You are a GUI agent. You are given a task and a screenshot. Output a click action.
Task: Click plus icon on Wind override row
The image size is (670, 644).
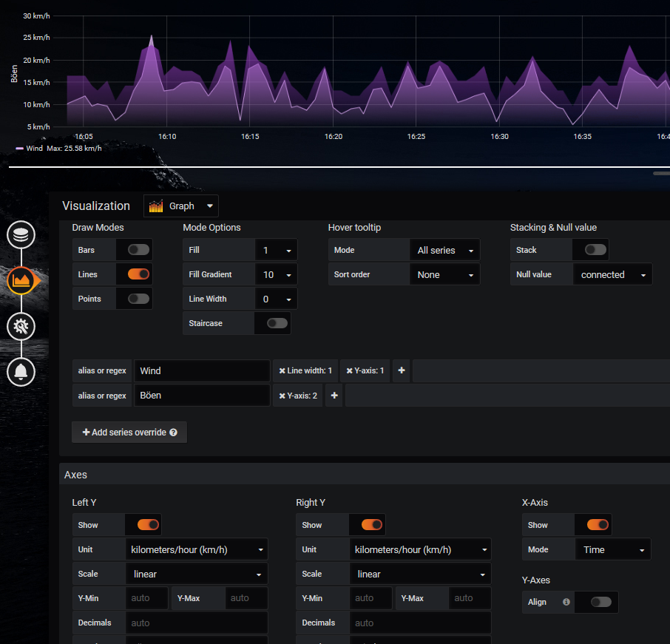tap(402, 371)
